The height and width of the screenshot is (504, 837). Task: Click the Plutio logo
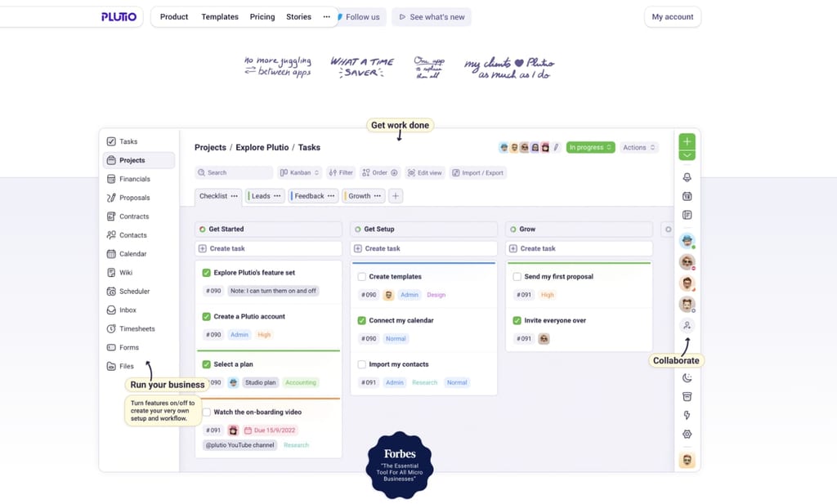click(119, 17)
